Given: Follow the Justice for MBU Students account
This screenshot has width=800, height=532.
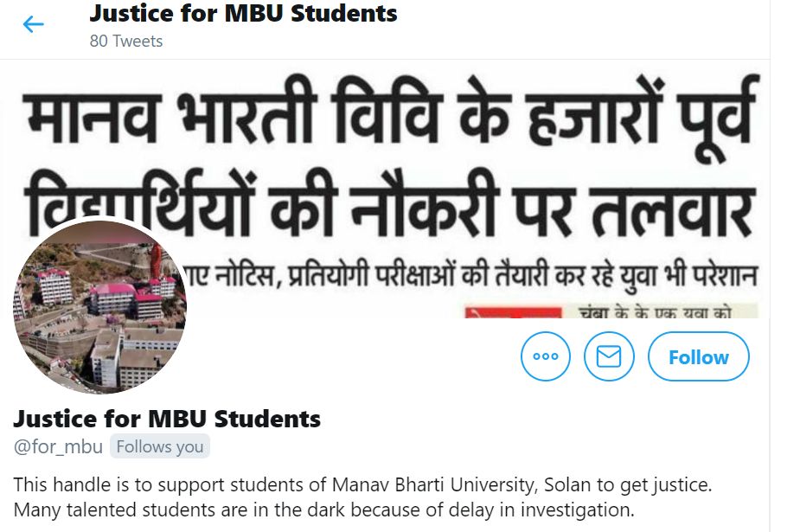Looking at the screenshot, I should [699, 356].
